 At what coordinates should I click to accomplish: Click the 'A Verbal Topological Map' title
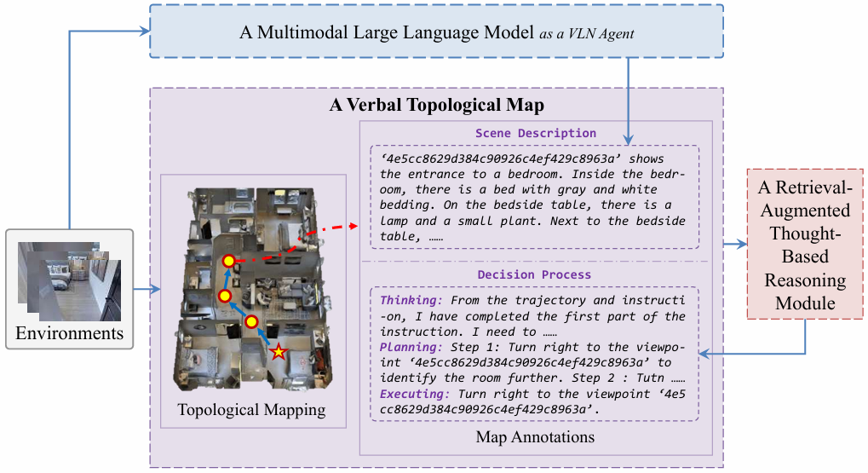(x=436, y=105)
